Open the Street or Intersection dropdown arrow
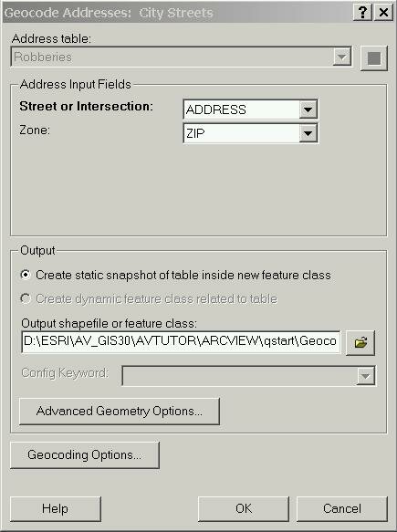 308,110
